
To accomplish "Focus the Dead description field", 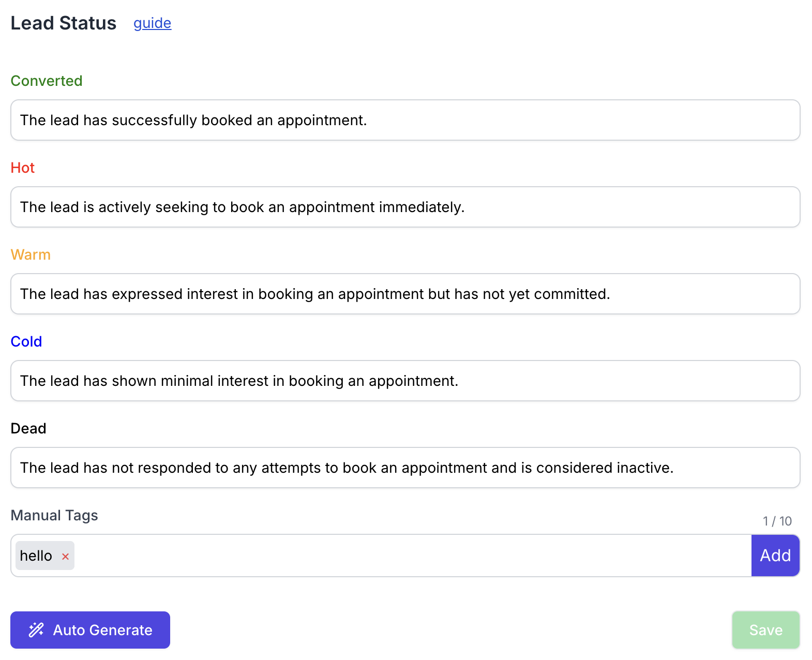I will coord(405,468).
